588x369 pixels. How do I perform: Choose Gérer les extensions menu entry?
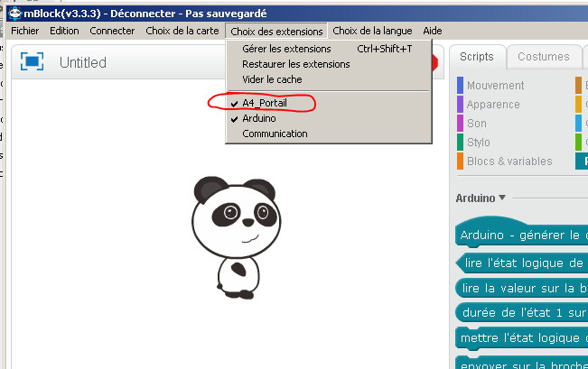pos(286,49)
